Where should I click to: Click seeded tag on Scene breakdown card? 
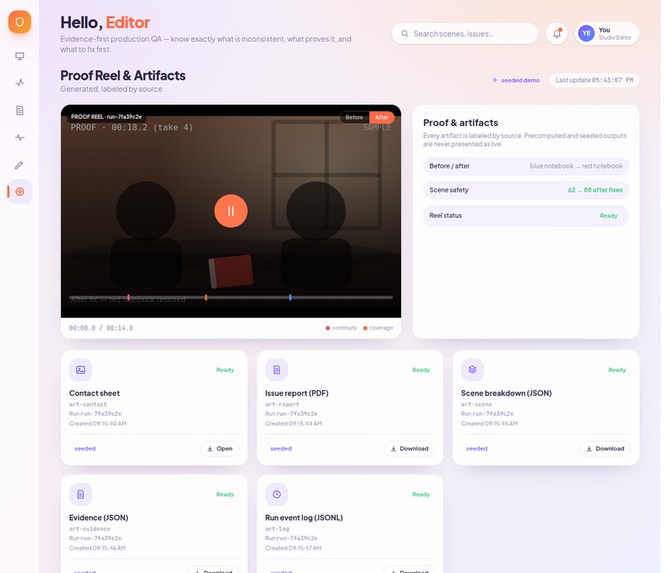coord(477,449)
